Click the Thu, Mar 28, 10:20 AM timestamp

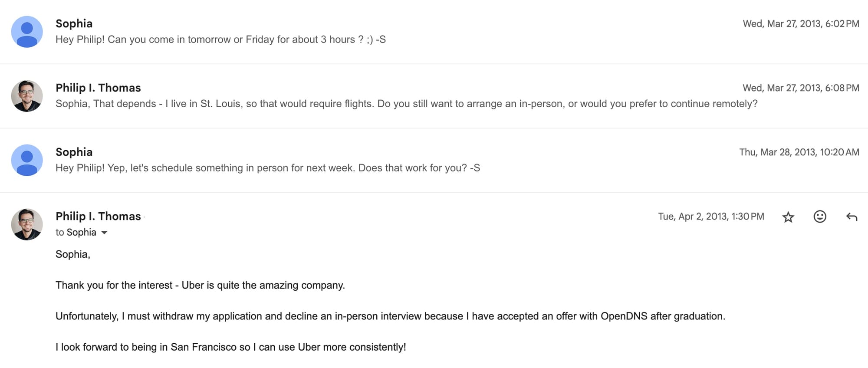point(799,152)
